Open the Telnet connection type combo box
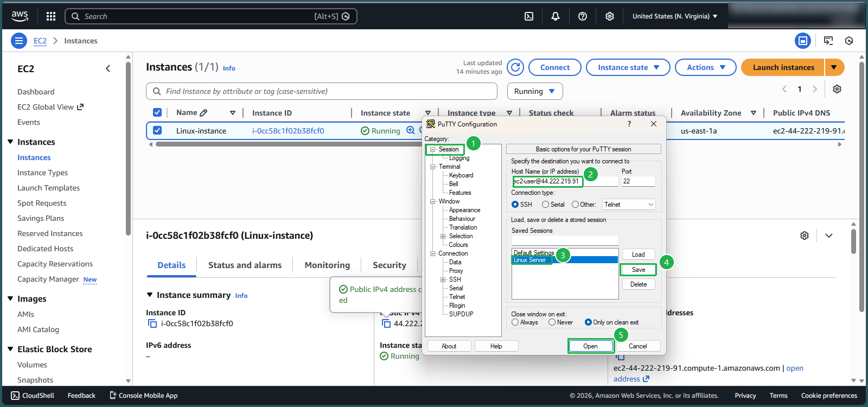The width and height of the screenshot is (868, 407). tap(629, 205)
